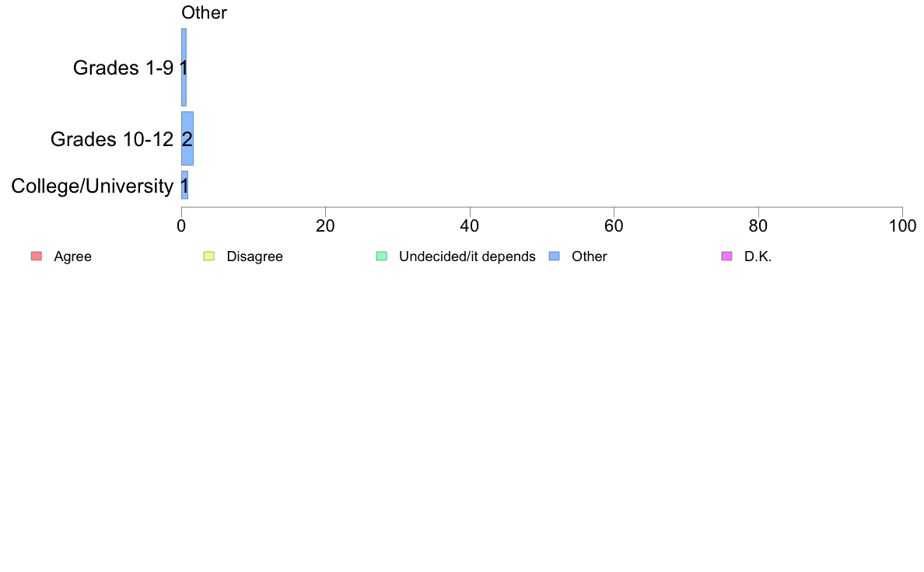The height and width of the screenshot is (572, 924).
Task: Click the red Agree legend swatch
Action: (37, 256)
